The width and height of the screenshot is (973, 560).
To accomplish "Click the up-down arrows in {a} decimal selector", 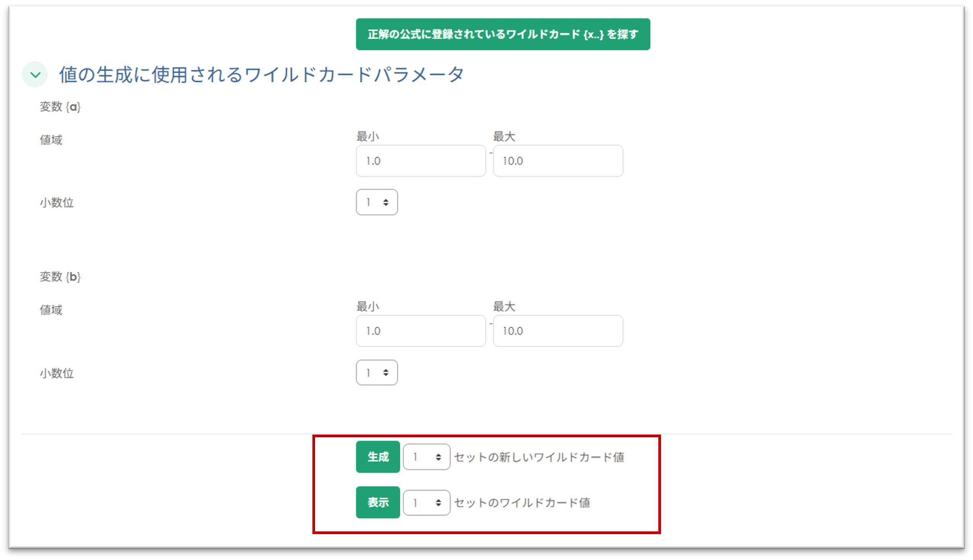I will pyautogui.click(x=386, y=202).
